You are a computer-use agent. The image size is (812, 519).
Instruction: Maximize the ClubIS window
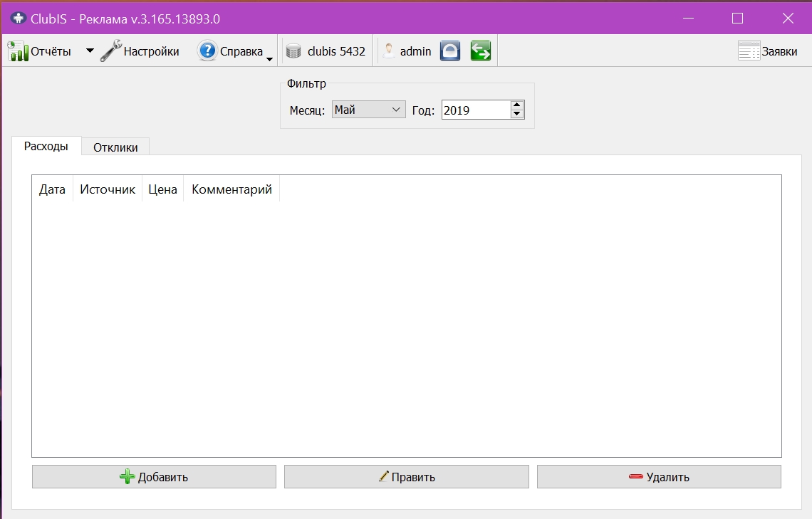coord(737,19)
